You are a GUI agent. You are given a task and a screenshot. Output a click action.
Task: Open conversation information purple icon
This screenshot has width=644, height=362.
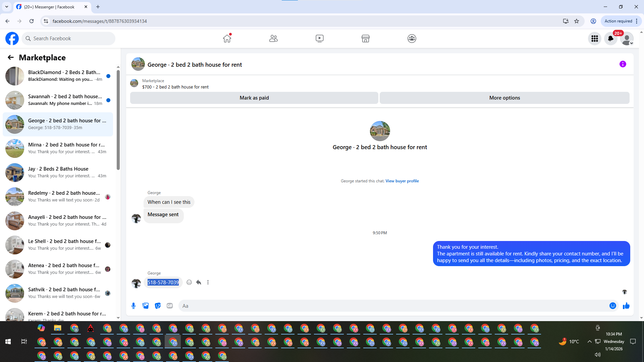623,64
